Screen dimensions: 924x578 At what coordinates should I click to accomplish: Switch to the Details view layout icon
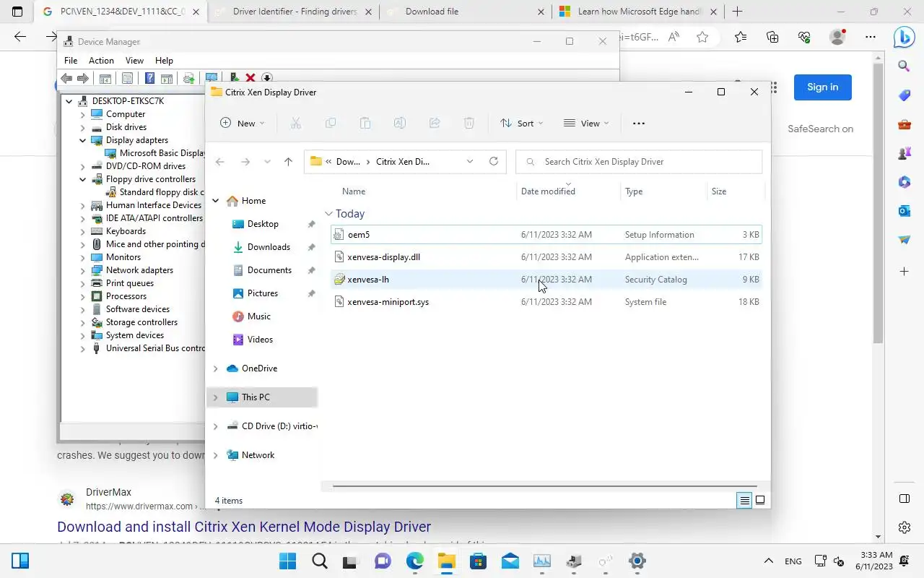click(x=744, y=500)
